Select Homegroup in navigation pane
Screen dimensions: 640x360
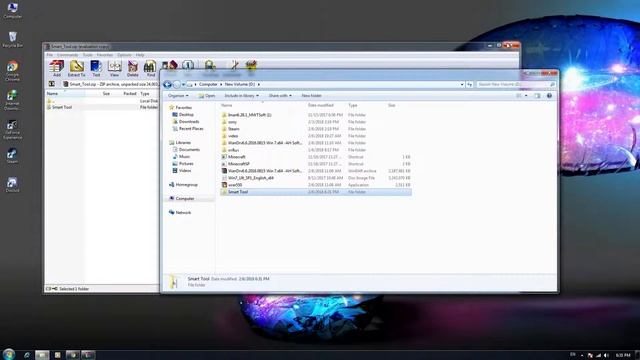tap(183, 184)
